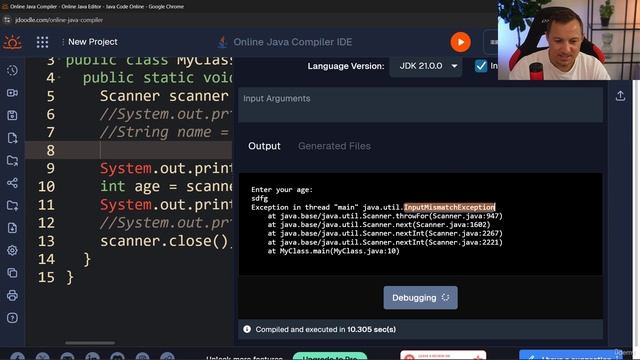Switch to the Output tab
The width and height of the screenshot is (640, 360).
(x=264, y=146)
